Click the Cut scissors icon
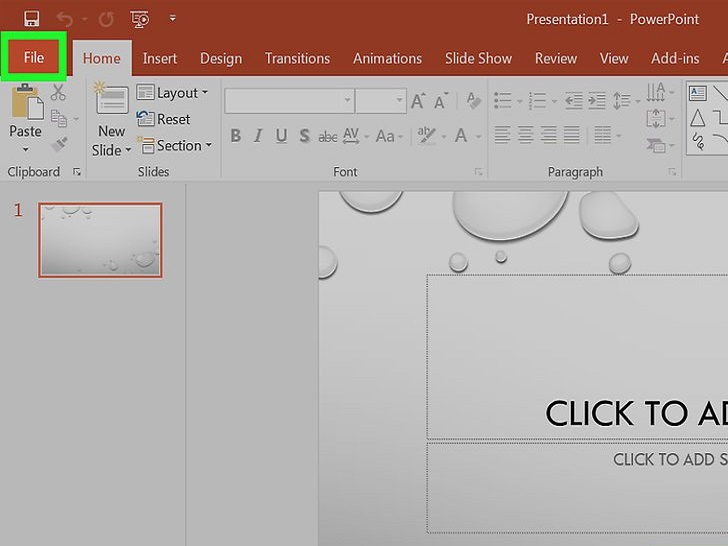The width and height of the screenshot is (728, 546). click(x=58, y=93)
